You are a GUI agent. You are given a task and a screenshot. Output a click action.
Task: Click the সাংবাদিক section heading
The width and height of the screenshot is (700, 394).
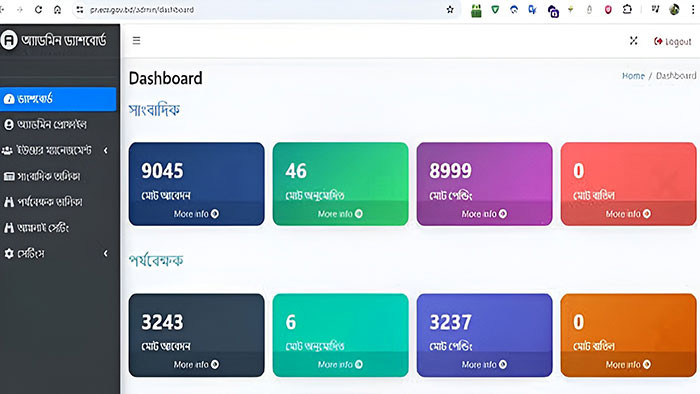point(154,110)
